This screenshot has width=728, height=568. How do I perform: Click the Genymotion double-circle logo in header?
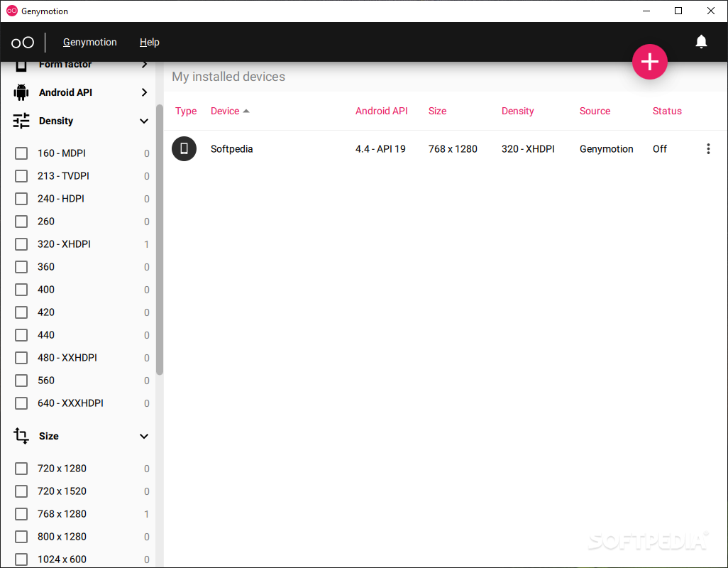(23, 43)
